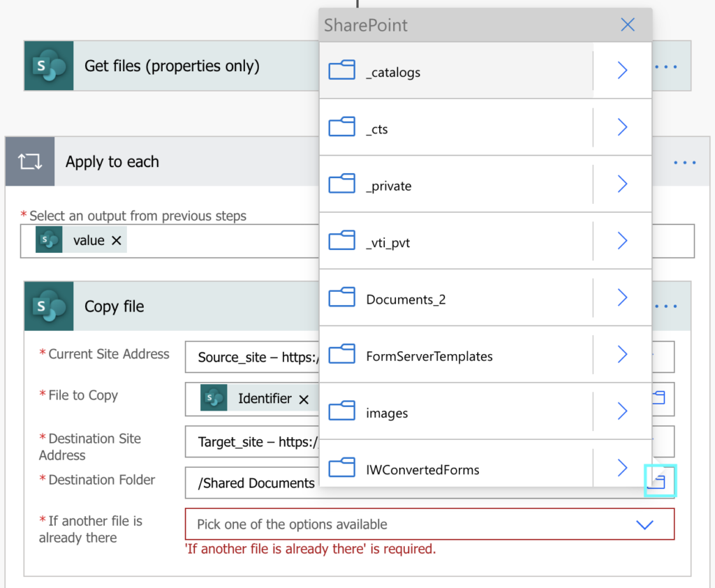715x588 pixels.
Task: Click the Current Site Address field
Action: 429,357
